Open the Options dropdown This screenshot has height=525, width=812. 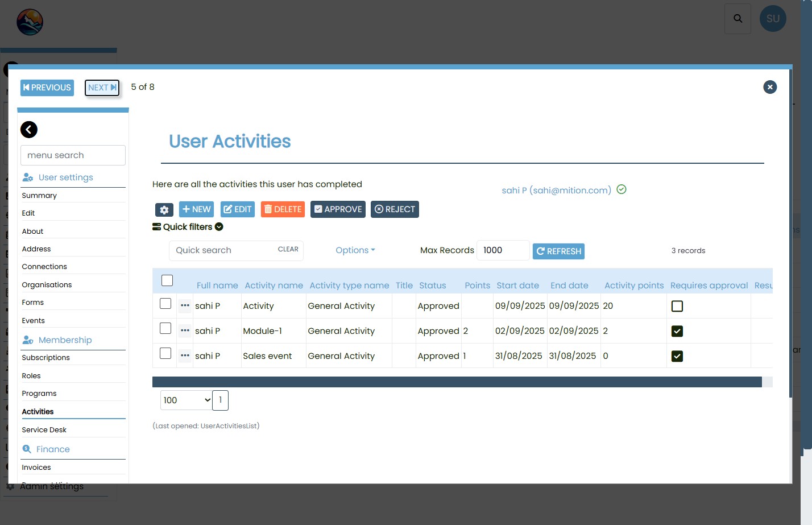pyautogui.click(x=355, y=250)
